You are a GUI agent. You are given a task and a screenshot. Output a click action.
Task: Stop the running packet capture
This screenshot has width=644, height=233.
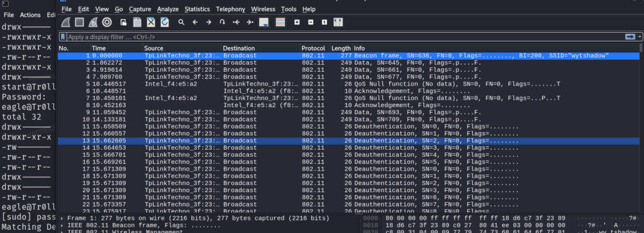(x=80, y=22)
